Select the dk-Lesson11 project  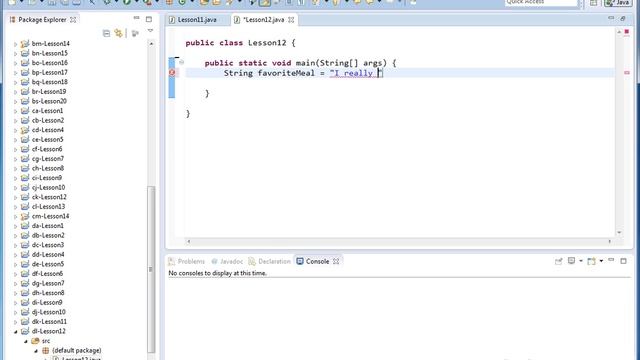tap(49, 322)
